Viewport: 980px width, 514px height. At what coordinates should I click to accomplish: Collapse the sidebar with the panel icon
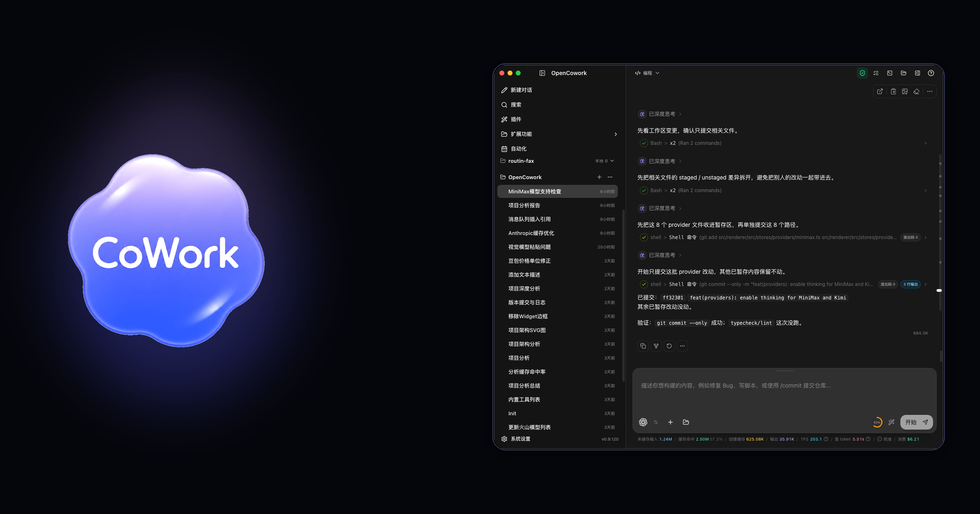[x=542, y=73]
